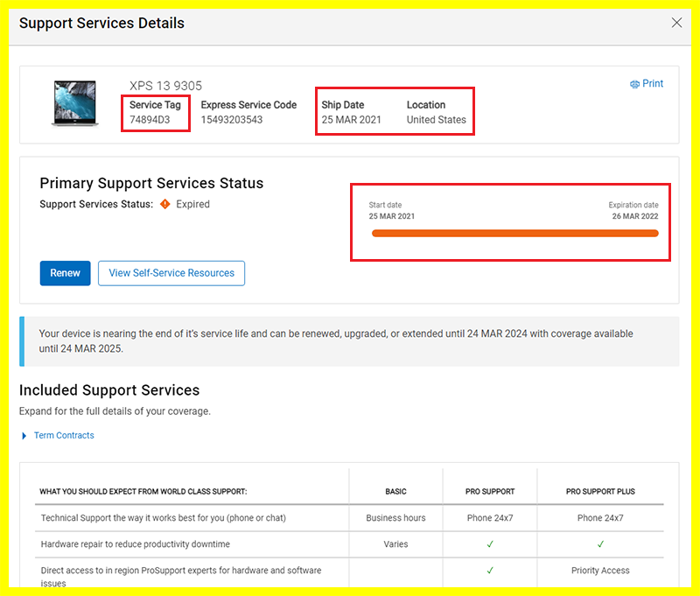Click the Term Contracts link text
The width and height of the screenshot is (700, 596).
(x=64, y=436)
